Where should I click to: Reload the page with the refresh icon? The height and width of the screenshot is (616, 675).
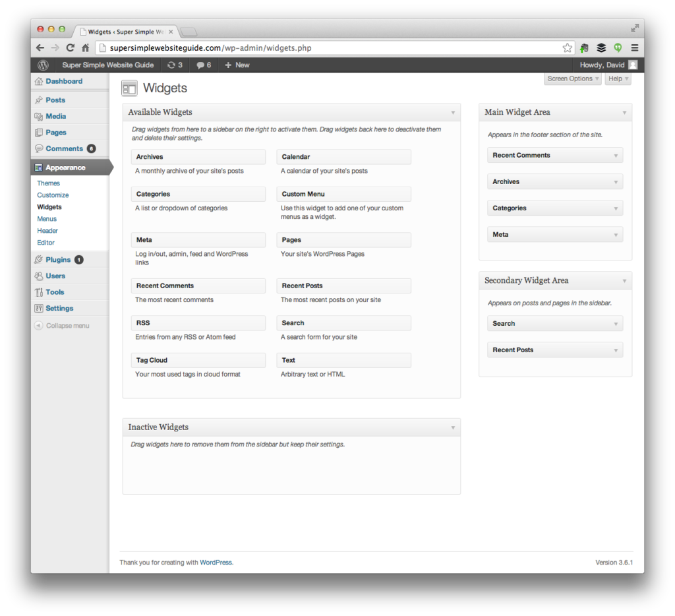[70, 47]
